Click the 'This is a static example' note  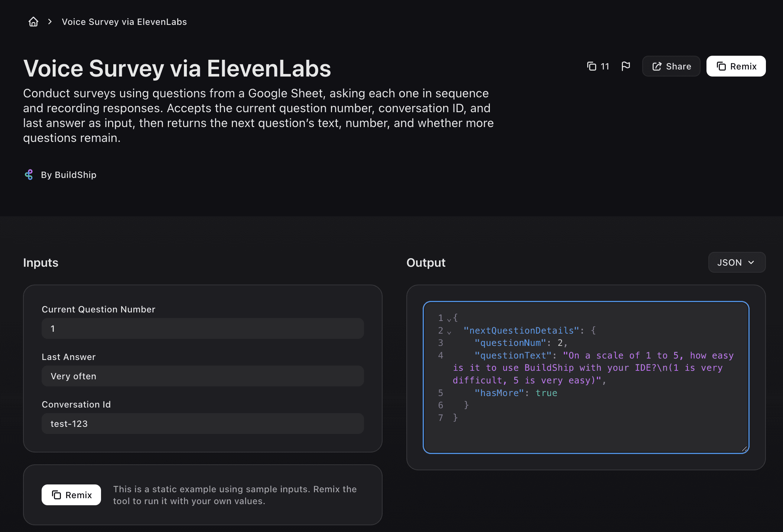[x=235, y=495]
